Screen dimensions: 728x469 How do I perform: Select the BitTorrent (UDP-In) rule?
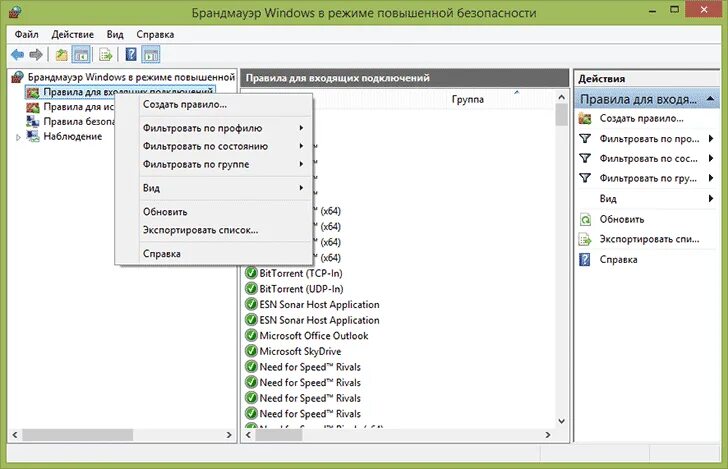point(301,289)
